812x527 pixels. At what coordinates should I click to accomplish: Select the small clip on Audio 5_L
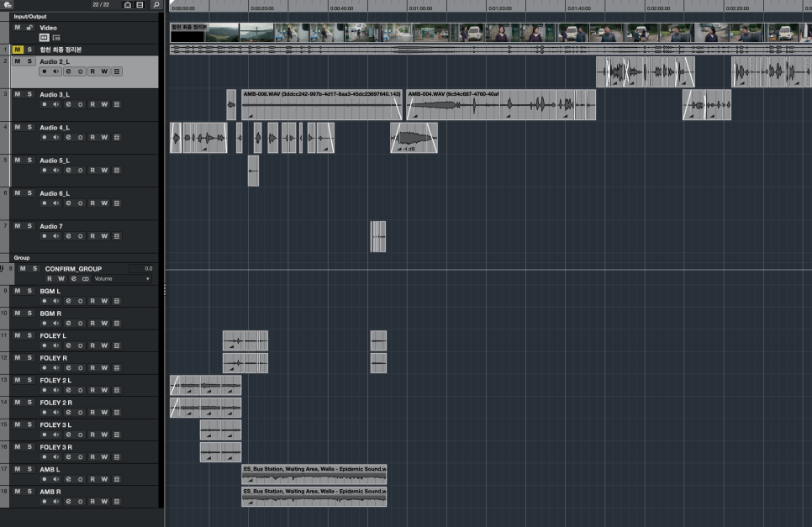(x=253, y=171)
